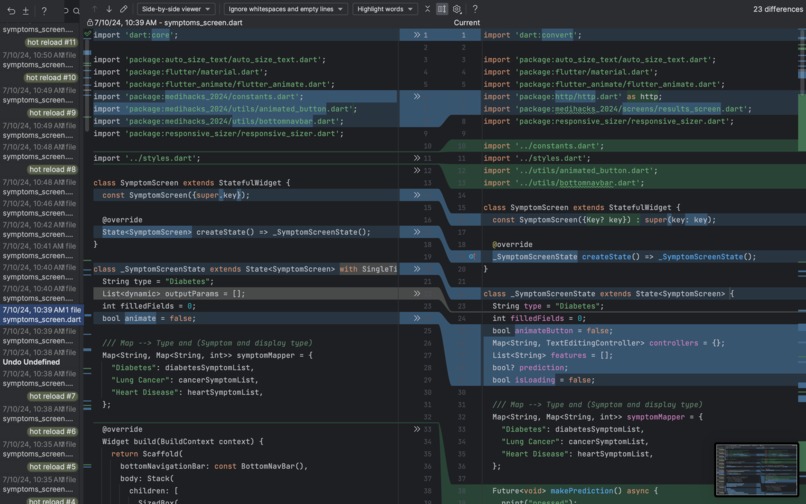Click the file title '7/10/24, 10:39 AM - symptoms_screen.dart'
Image resolution: width=806 pixels, height=504 pixels.
168,23
